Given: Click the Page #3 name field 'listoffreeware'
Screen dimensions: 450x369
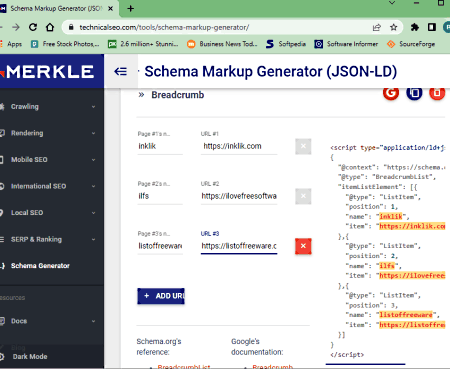Looking at the screenshot, I should pyautogui.click(x=160, y=246).
